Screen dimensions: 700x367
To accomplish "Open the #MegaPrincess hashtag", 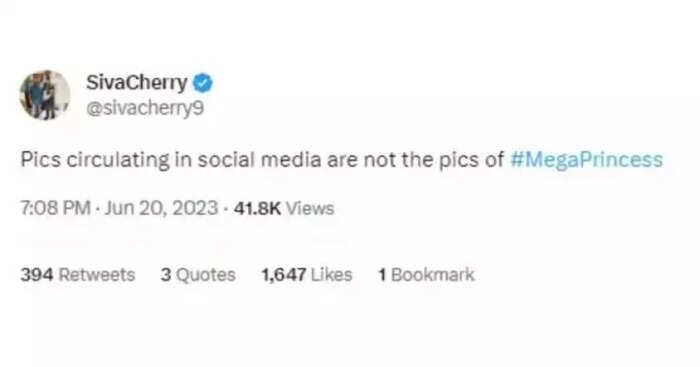I will click(586, 160).
